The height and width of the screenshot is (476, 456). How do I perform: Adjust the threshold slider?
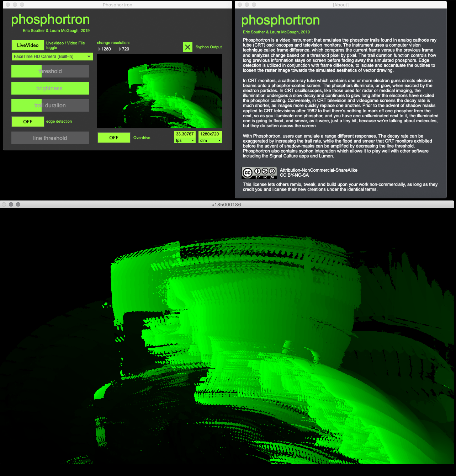(x=50, y=71)
